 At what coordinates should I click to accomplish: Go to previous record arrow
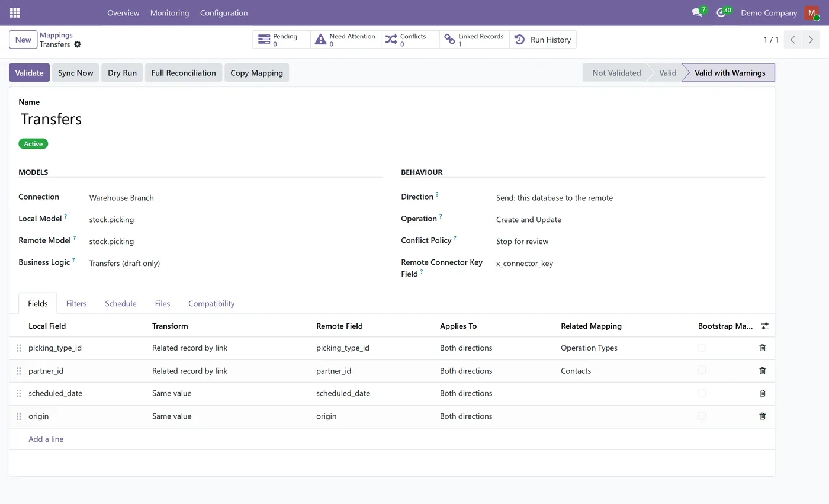point(792,40)
